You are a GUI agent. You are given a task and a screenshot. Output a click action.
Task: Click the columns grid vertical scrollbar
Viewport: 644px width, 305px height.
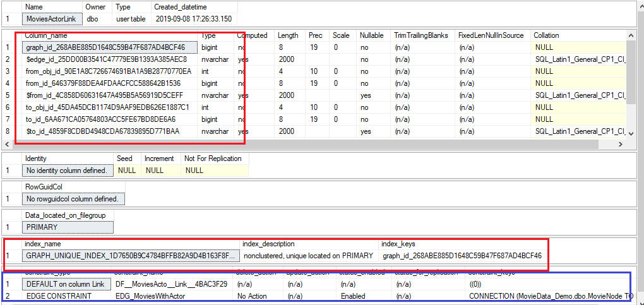coord(631,82)
